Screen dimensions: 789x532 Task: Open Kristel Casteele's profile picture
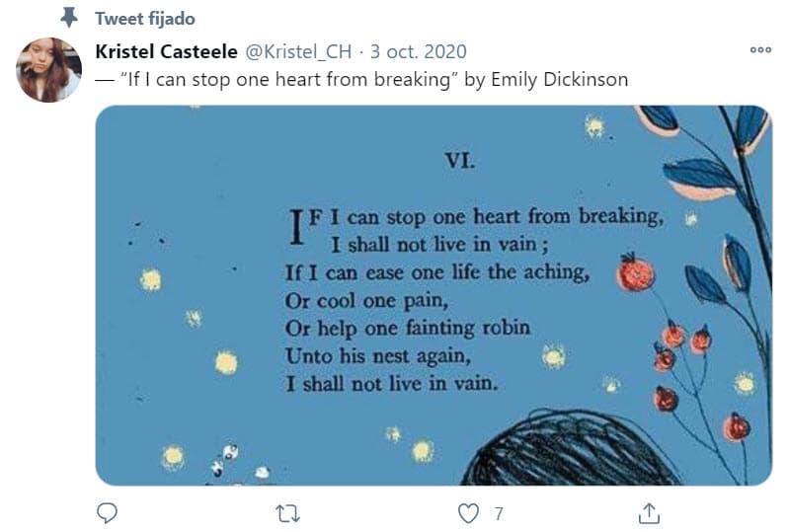pos(48,70)
